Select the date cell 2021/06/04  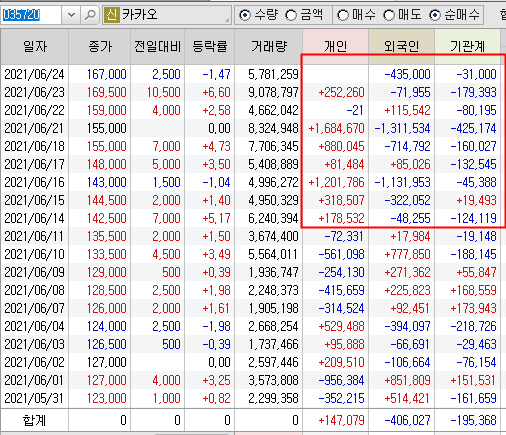[34, 326]
